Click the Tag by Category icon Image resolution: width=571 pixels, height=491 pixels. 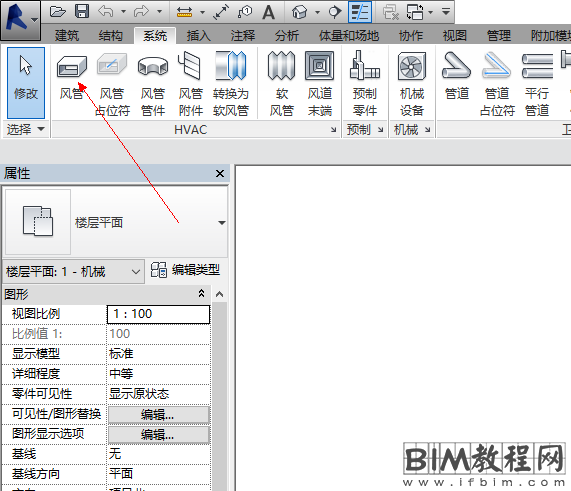(245, 12)
